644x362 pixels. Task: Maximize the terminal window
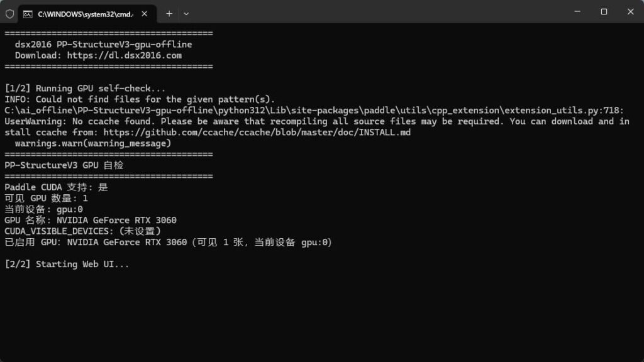click(x=604, y=11)
